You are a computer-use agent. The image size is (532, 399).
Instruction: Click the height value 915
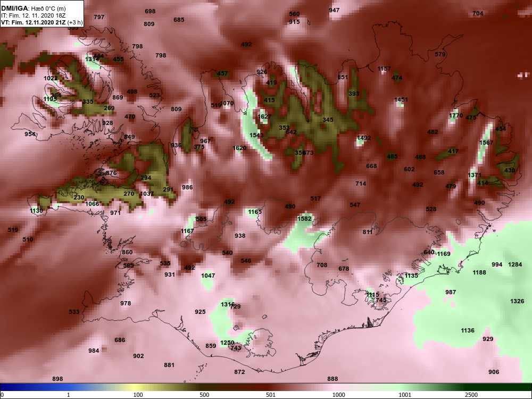click(x=294, y=22)
